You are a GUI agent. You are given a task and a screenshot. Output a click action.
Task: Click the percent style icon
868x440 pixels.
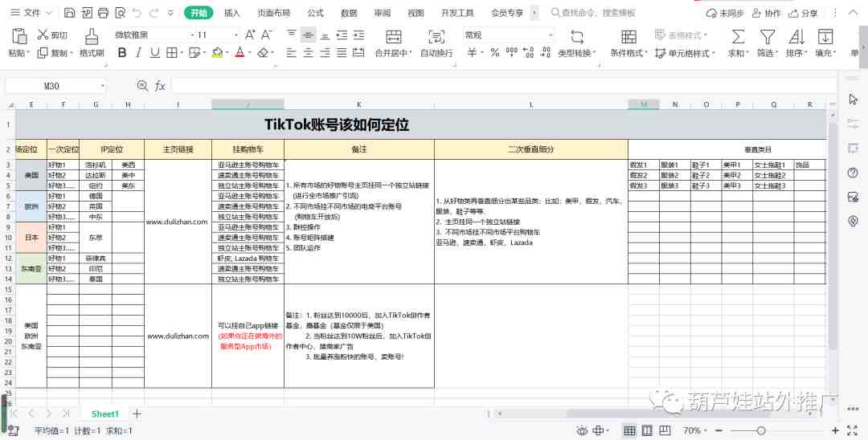click(x=495, y=52)
